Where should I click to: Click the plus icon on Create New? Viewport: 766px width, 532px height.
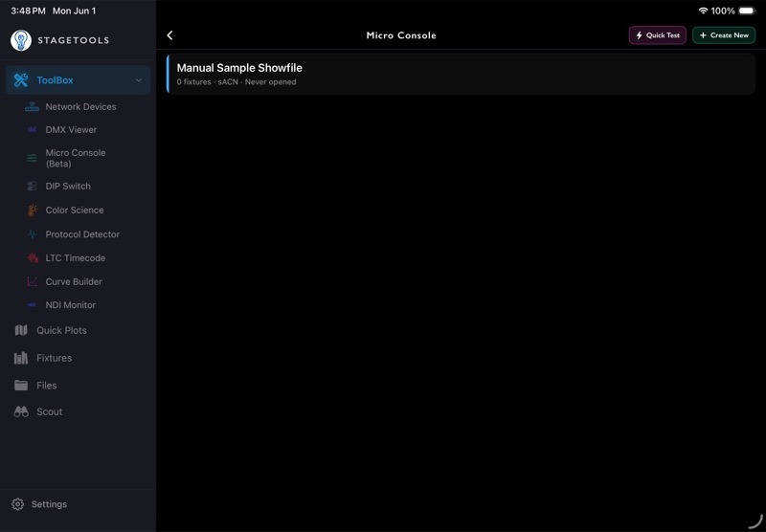pos(703,35)
